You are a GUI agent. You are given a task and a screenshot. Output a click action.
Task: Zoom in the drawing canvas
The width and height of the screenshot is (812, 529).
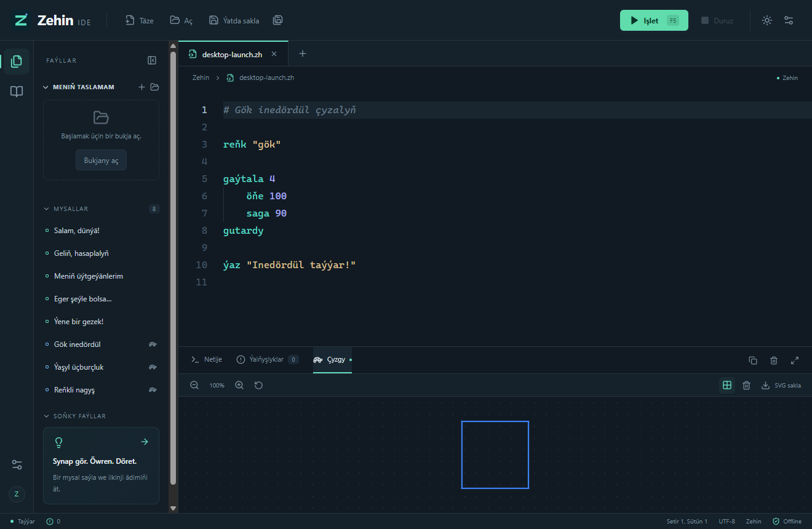(x=239, y=385)
